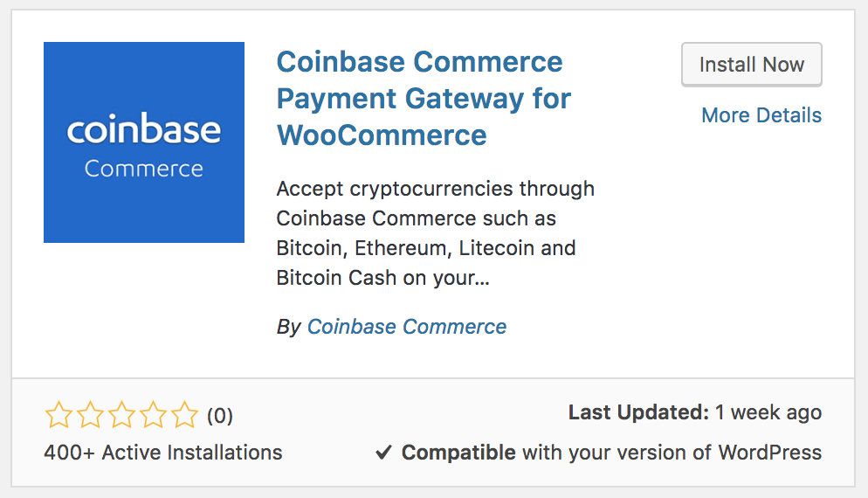Click the (0) ratings count

220,416
